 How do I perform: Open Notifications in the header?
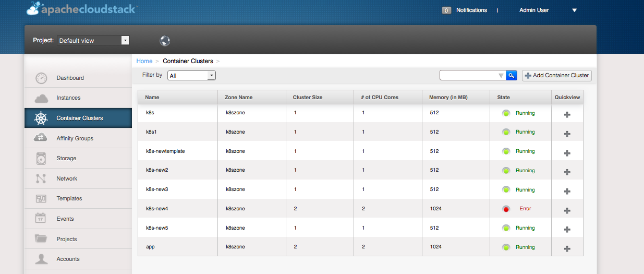(x=471, y=10)
